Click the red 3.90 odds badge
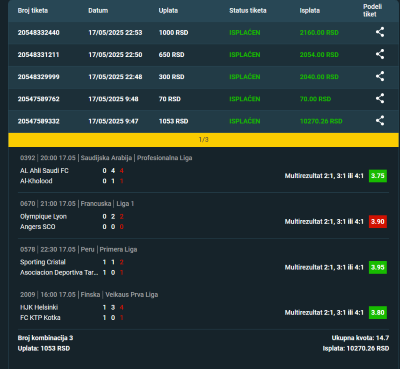The image size is (400, 369). click(378, 221)
